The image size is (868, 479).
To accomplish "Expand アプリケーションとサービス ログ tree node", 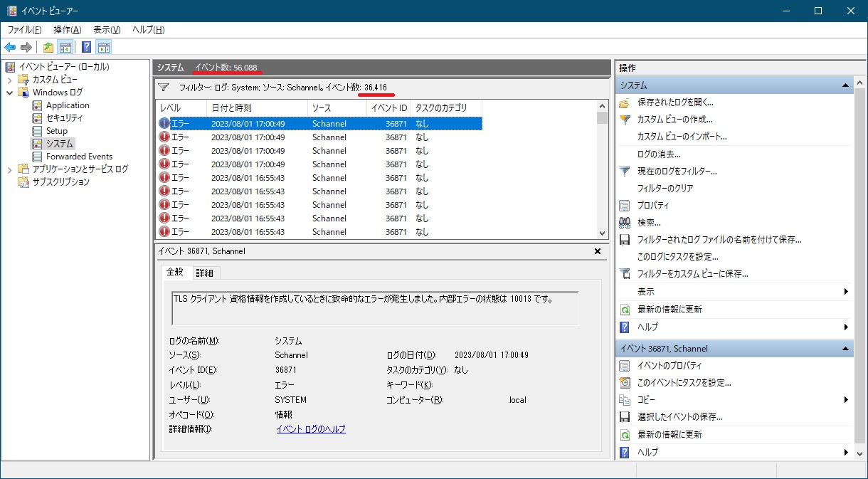I will (9, 169).
